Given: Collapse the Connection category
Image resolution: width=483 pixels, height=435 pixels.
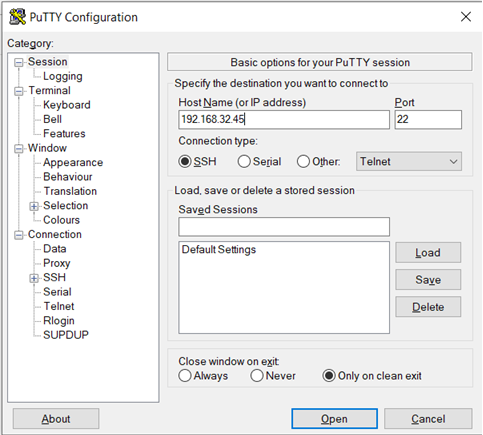Looking at the screenshot, I should pyautogui.click(x=19, y=235).
